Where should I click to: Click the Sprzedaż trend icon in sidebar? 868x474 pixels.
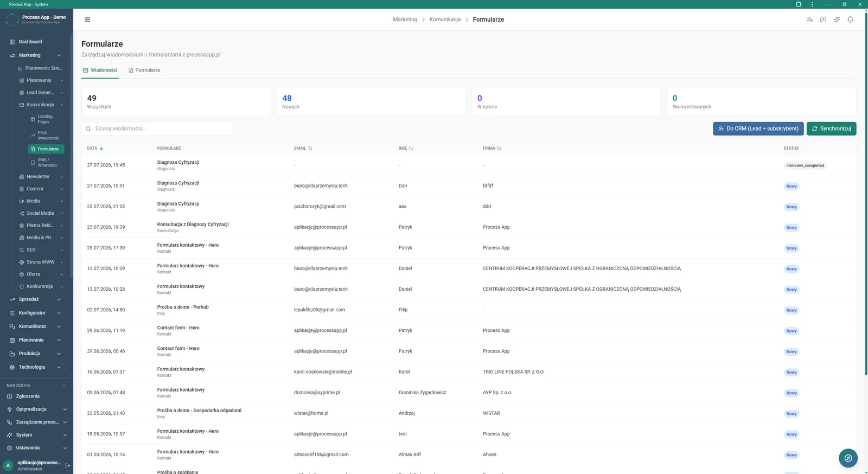[x=12, y=299]
